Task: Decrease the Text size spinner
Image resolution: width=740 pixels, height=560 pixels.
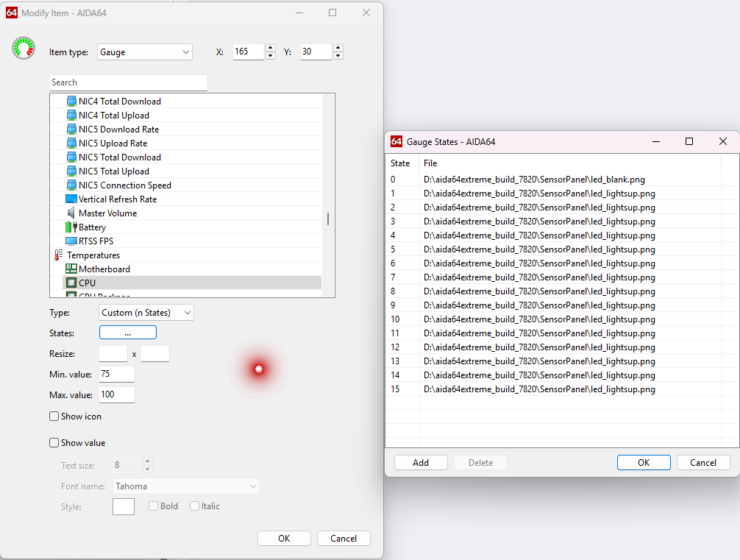Action: [x=148, y=469]
